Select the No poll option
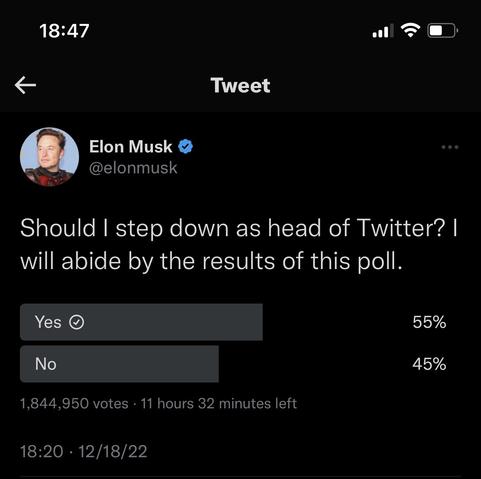Viewport: 481px width, 479px height. coord(119,364)
